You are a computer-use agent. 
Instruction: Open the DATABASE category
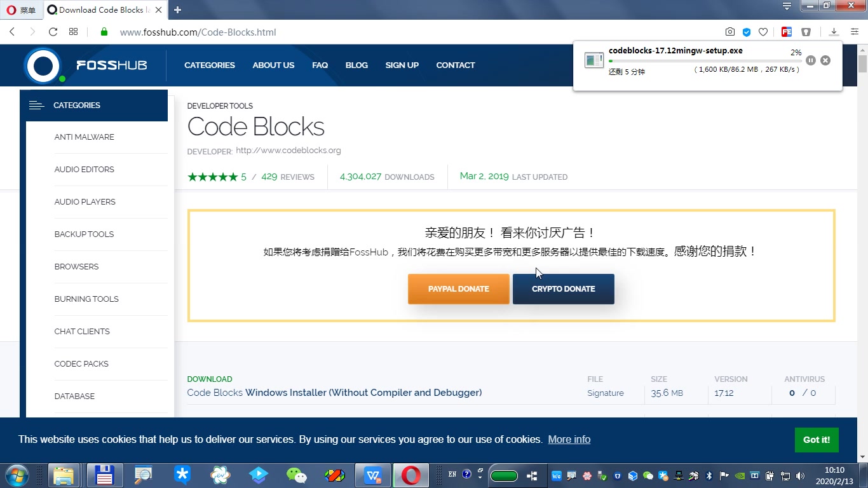(x=74, y=396)
